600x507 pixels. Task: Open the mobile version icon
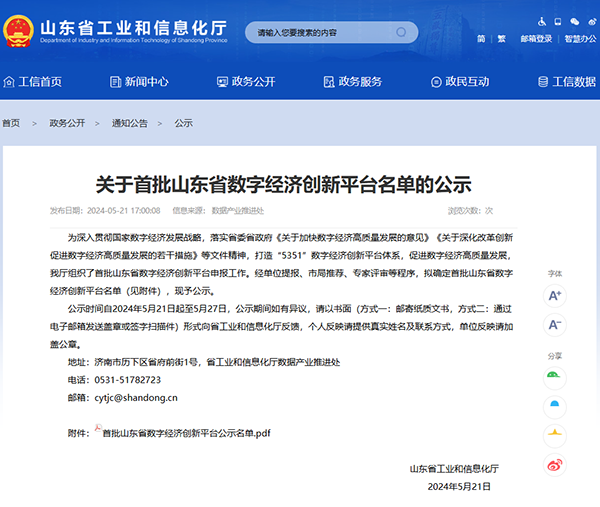(558, 21)
